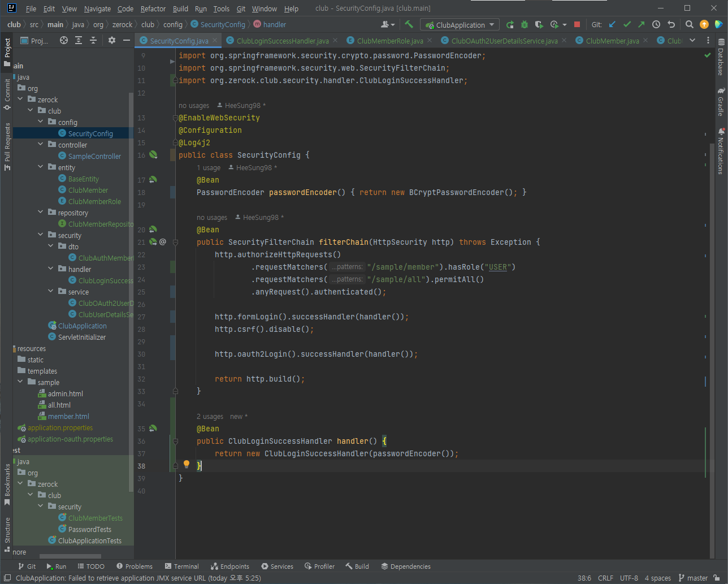Open the Refactor menu
728x584 pixels.
[153, 8]
